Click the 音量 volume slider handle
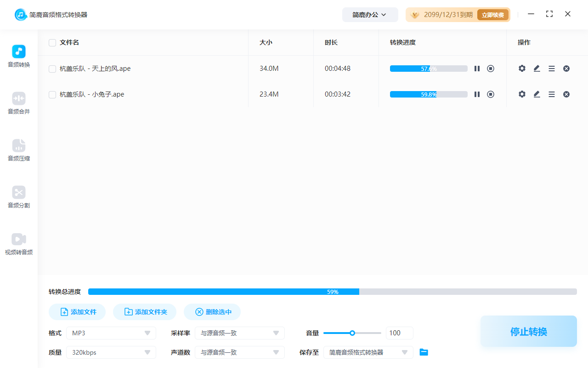The width and height of the screenshot is (588, 368). coord(352,333)
